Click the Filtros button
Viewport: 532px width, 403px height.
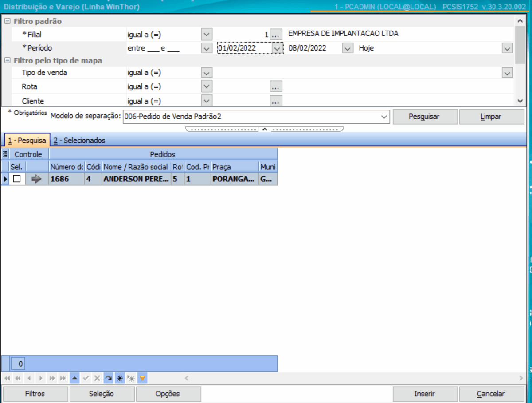[35, 394]
